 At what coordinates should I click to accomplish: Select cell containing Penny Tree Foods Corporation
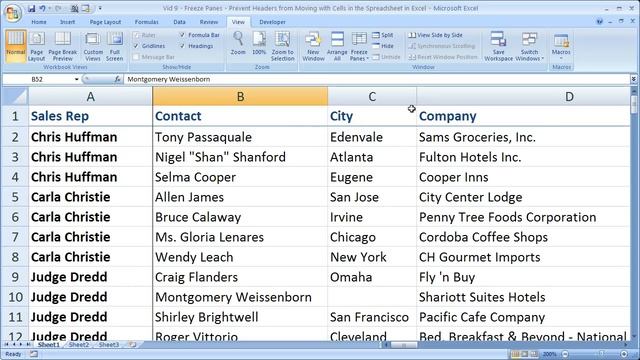(x=523, y=217)
